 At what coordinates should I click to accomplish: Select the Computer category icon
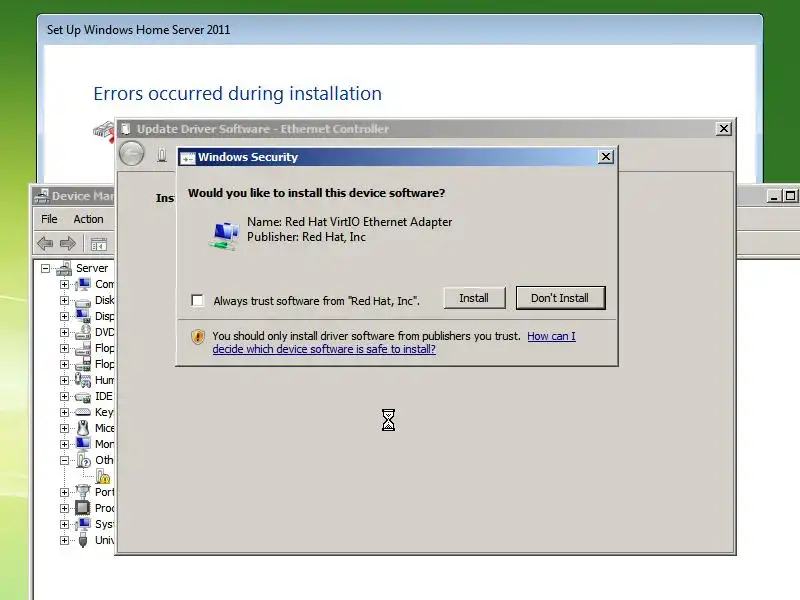83,284
